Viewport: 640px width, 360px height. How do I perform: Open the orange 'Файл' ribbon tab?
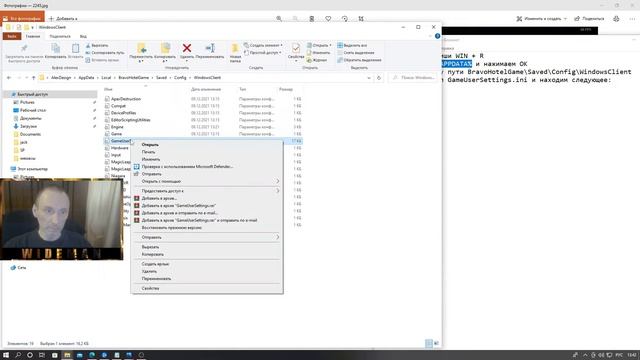click(12, 36)
